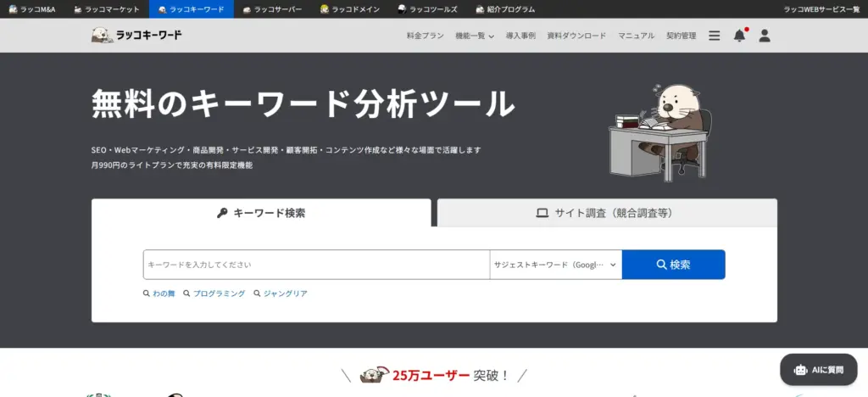The height and width of the screenshot is (397, 868).
Task: Click the blue 検索 button
Action: pos(673,265)
